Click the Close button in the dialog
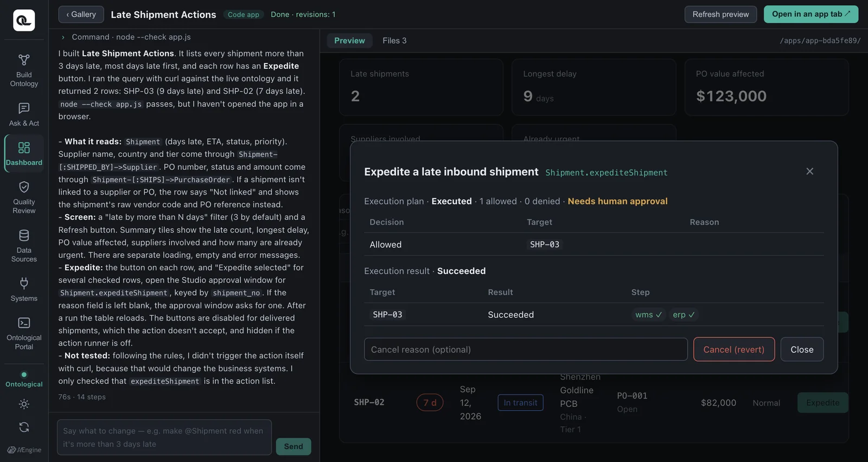This screenshot has height=462, width=868. tap(802, 349)
